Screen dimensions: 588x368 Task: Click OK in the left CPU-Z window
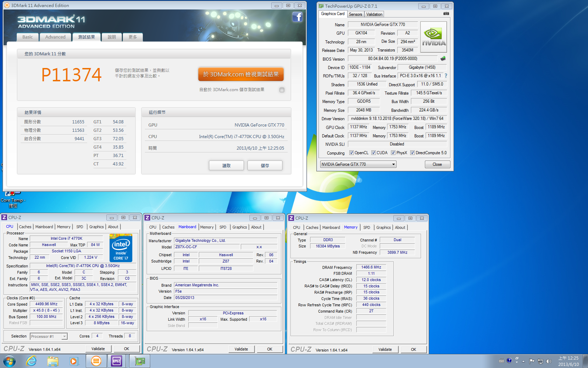tap(126, 349)
